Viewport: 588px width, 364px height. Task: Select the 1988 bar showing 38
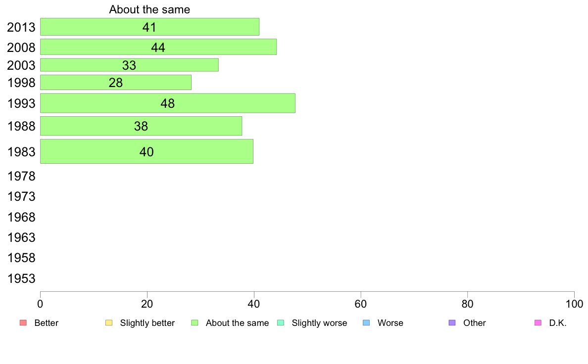pyautogui.click(x=141, y=126)
